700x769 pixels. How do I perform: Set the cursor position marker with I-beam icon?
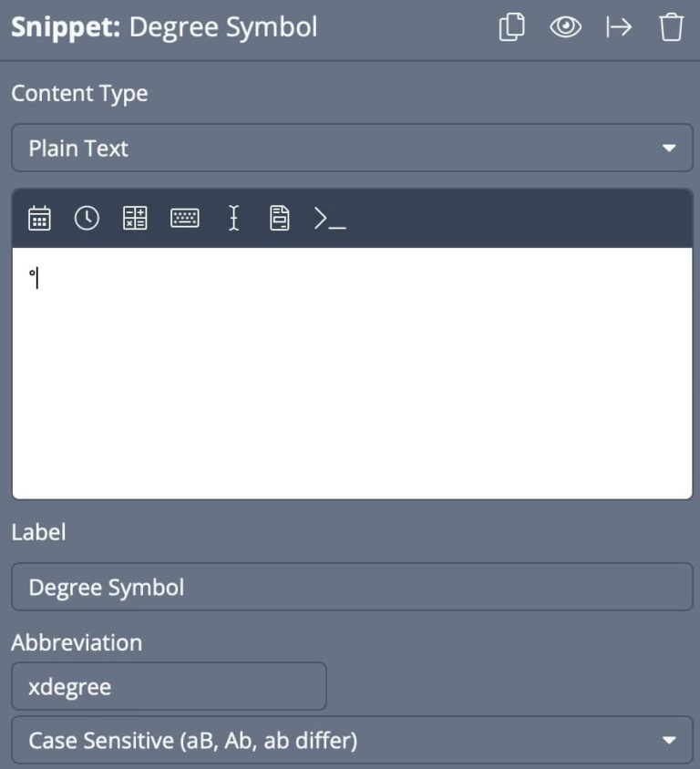click(233, 218)
